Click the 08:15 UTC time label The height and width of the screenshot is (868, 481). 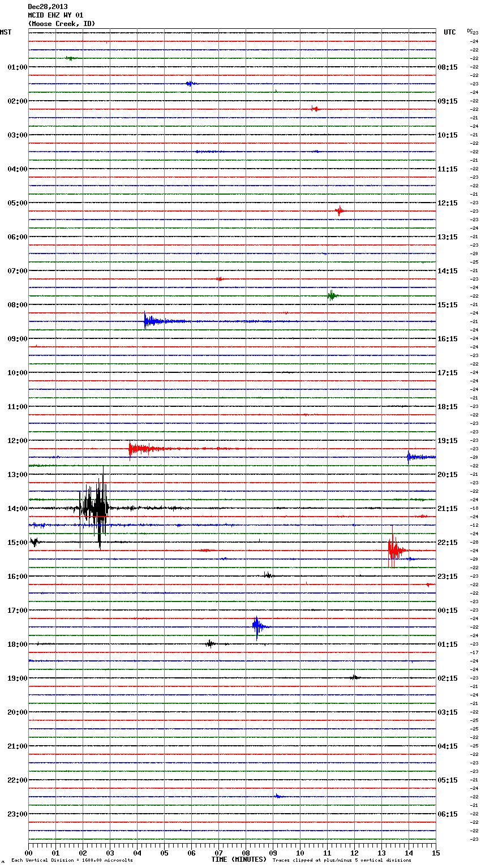coord(448,67)
